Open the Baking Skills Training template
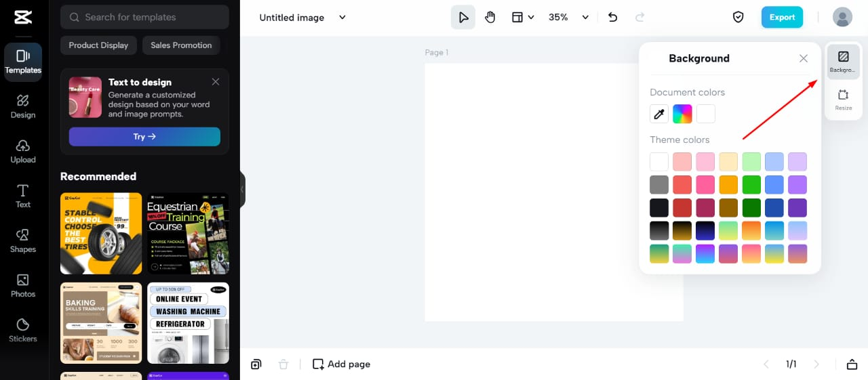This screenshot has height=380, width=868. 101,323
